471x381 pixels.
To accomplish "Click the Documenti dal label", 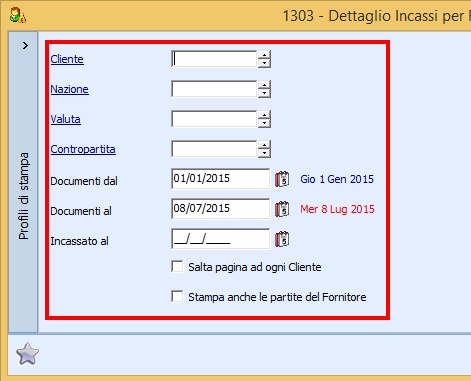I will 84,181.
